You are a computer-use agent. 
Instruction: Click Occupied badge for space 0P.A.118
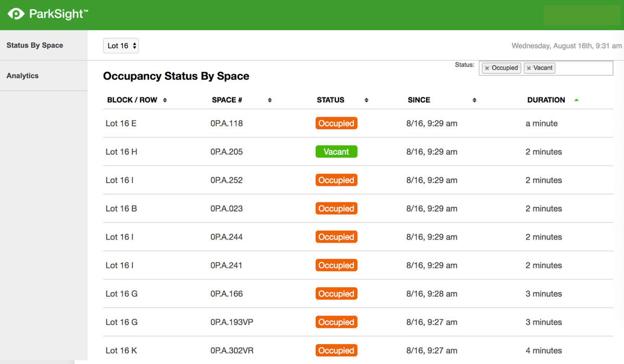pyautogui.click(x=336, y=123)
